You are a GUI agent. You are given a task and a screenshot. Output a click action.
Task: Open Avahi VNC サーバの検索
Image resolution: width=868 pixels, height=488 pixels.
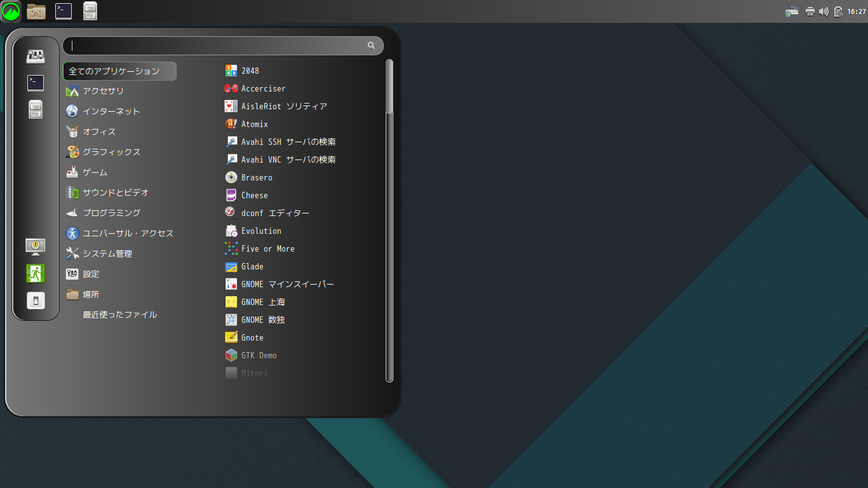coord(280,159)
